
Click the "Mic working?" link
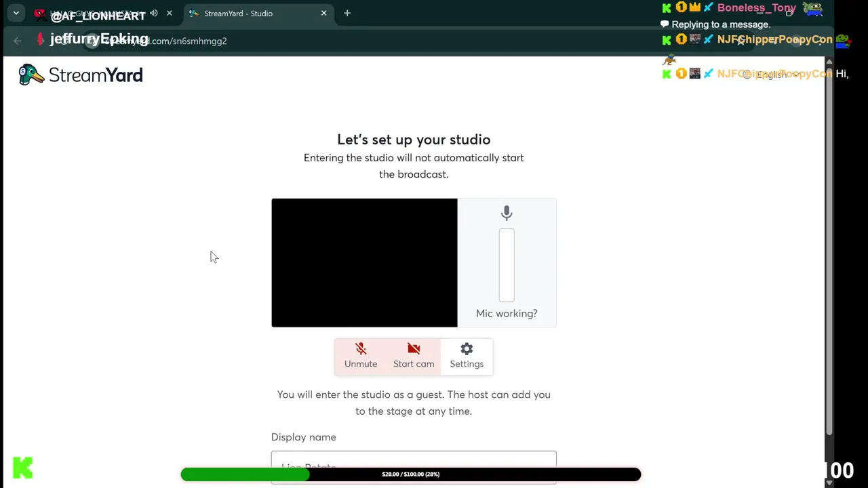click(507, 313)
